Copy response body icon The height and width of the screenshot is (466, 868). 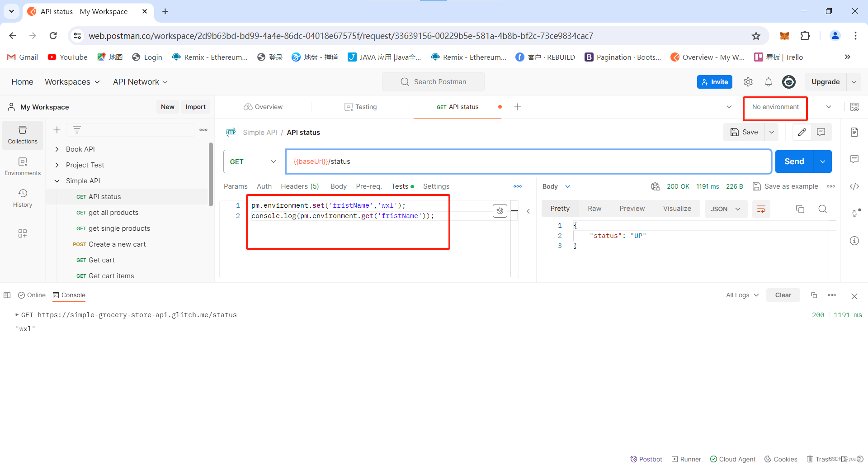pos(800,209)
